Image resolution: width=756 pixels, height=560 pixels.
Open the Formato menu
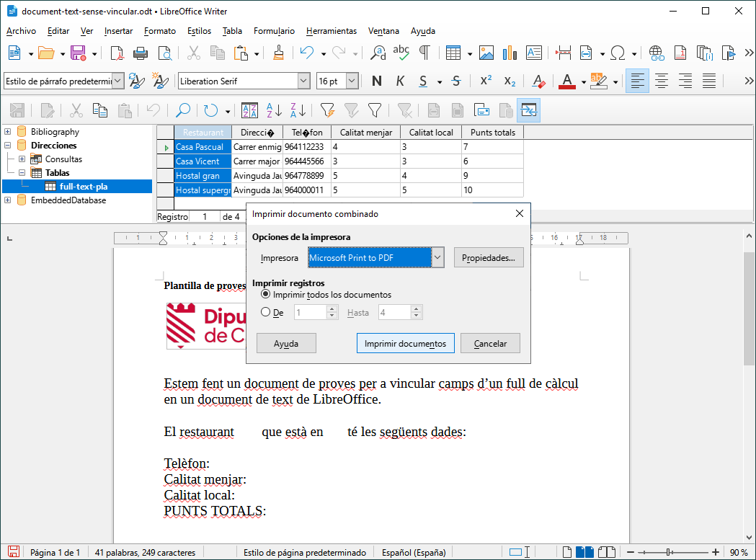coord(159,31)
